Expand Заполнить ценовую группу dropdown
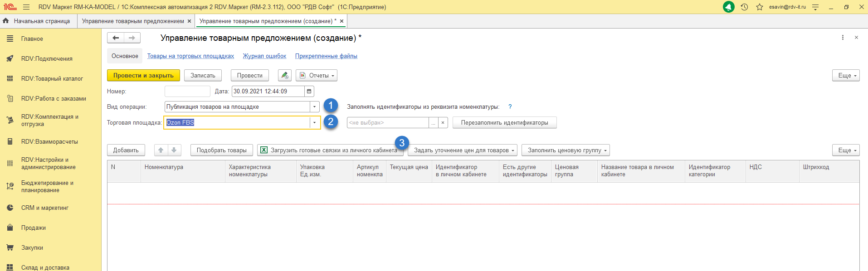The width and height of the screenshot is (868, 271). tap(565, 150)
